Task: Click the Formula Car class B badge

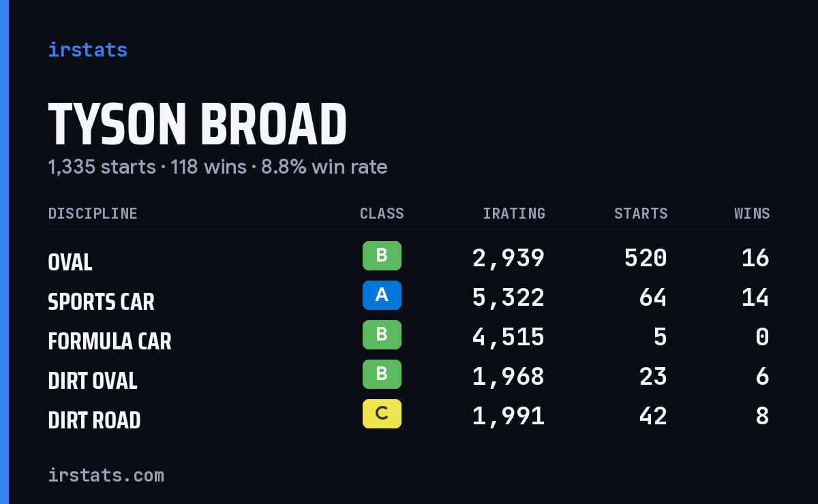Action: (x=382, y=335)
